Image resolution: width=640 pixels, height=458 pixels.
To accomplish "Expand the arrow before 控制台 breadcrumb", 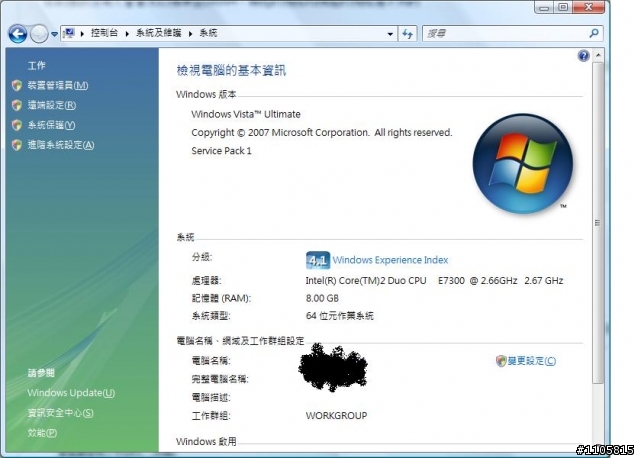I will (82, 33).
